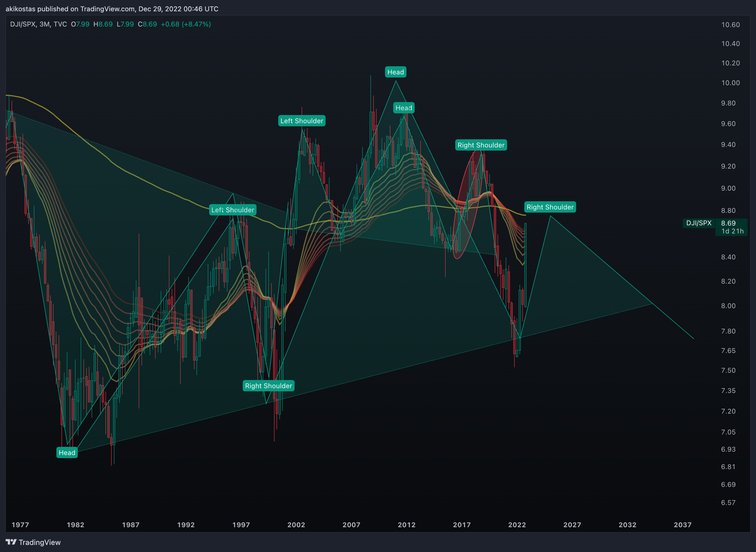Click the 2037 time axis label
The image size is (756, 552).
point(682,525)
